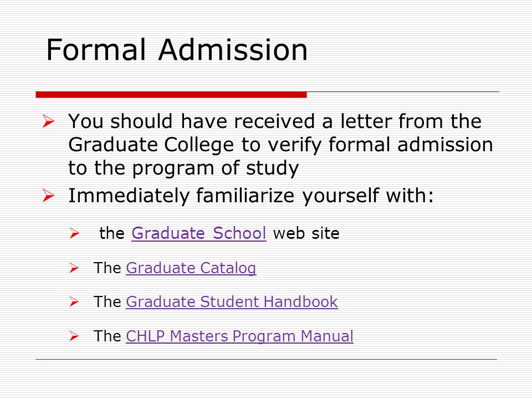Click the text 'Graduate College to verify formal admission'
Viewport: 532px width, 399px height.
coord(280,145)
